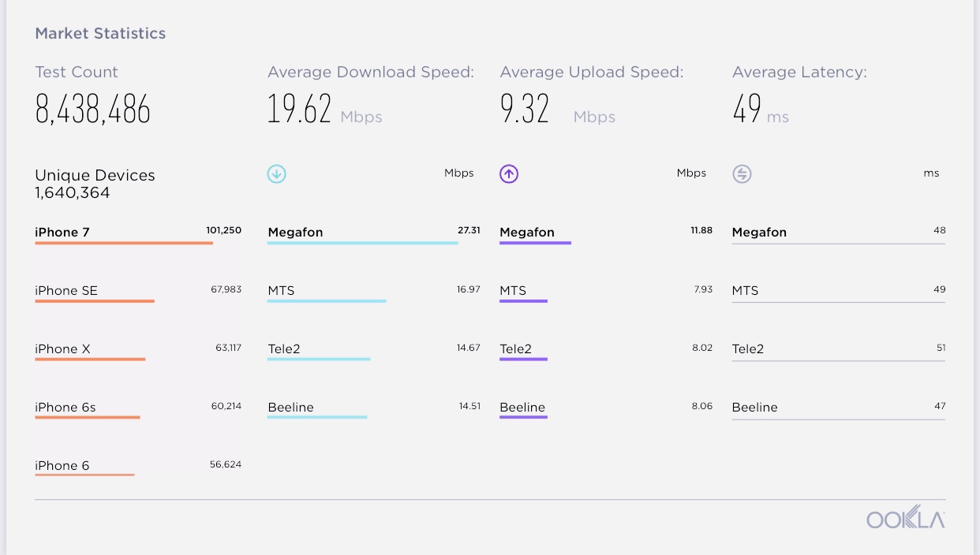Click the iPhone X device label

62,349
